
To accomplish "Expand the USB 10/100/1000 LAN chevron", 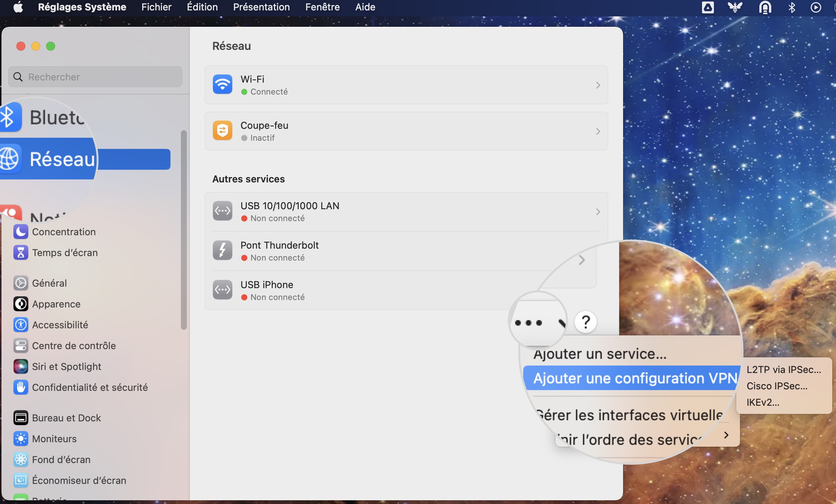I will [x=598, y=212].
